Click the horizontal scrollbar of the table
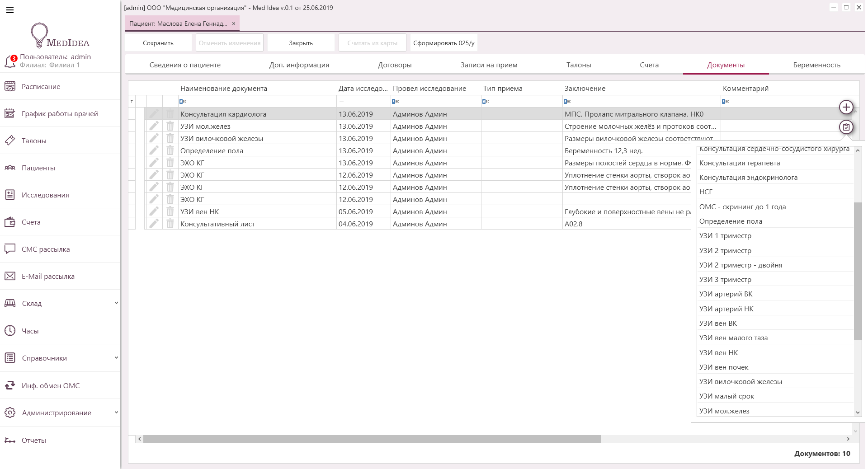868x469 pixels. pyautogui.click(x=372, y=439)
